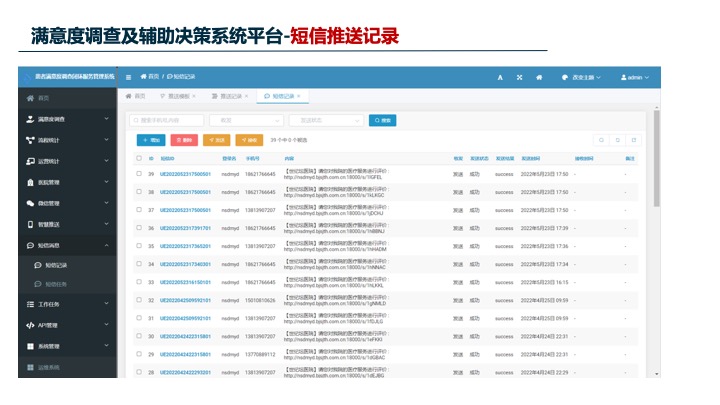Click the 运营统计 icon in sidebar
This screenshot has height=405, width=720.
tap(30, 161)
